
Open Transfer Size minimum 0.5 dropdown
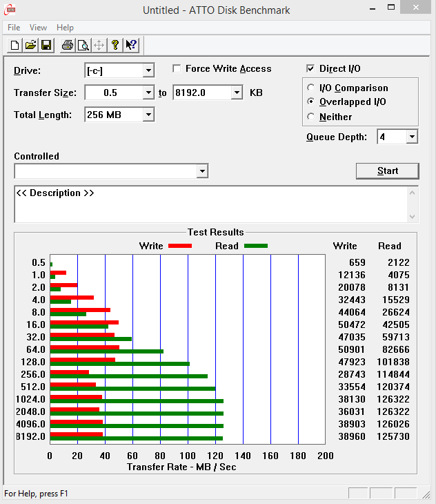pyautogui.click(x=148, y=93)
